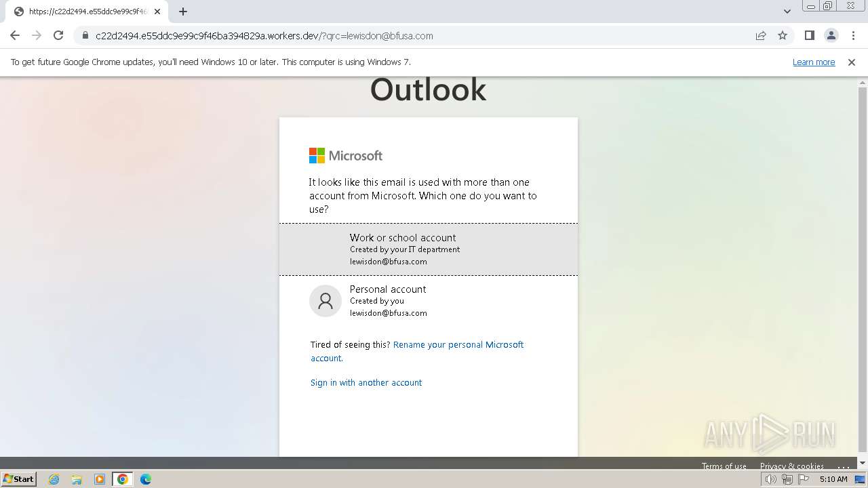Open the Windows Start menu

click(19, 479)
